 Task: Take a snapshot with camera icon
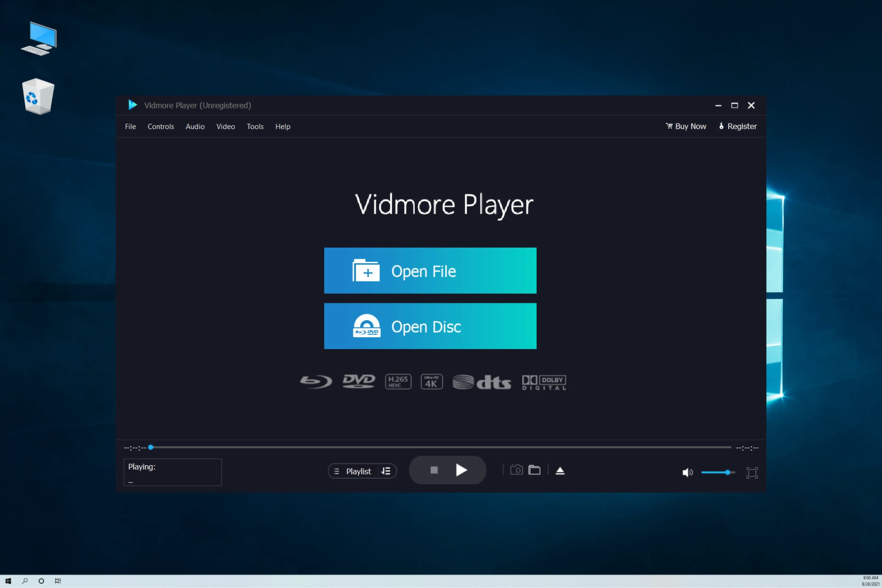(516, 470)
